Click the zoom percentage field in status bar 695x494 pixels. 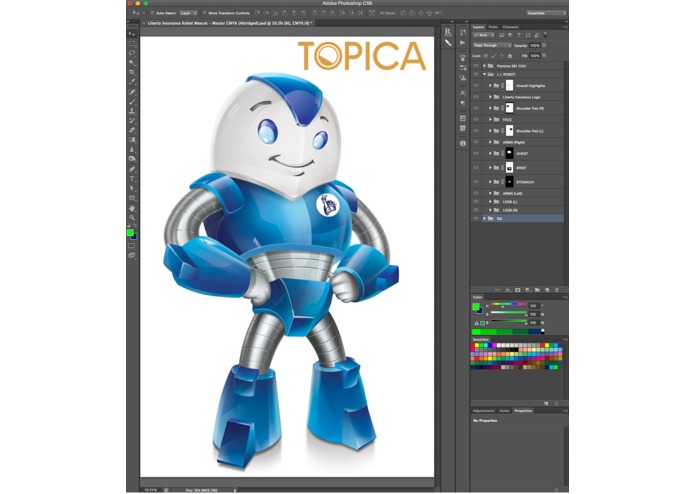pos(151,490)
